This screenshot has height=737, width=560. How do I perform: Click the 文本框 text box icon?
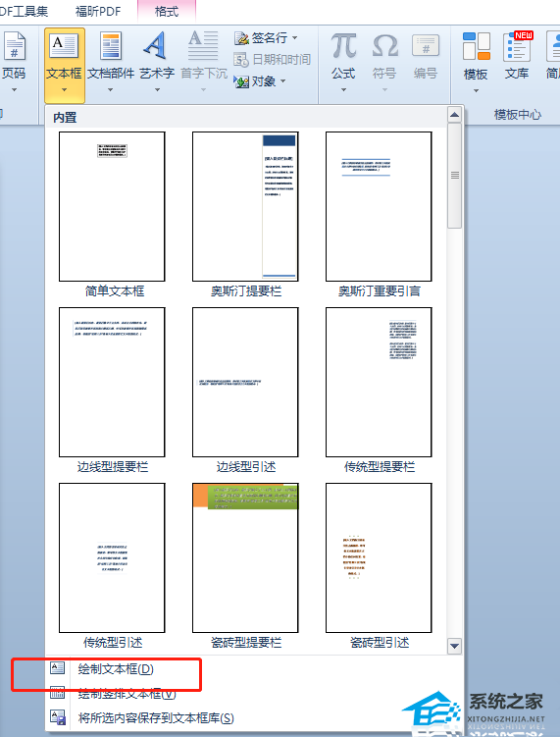point(65,46)
